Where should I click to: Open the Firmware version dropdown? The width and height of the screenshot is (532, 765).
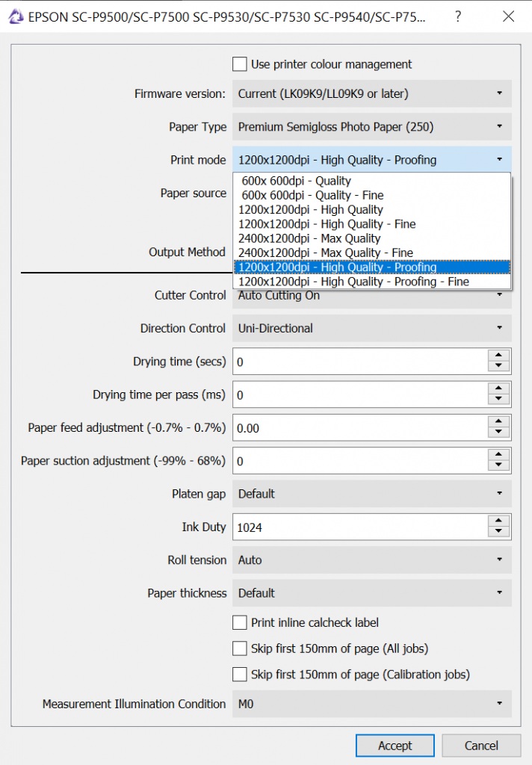372,93
